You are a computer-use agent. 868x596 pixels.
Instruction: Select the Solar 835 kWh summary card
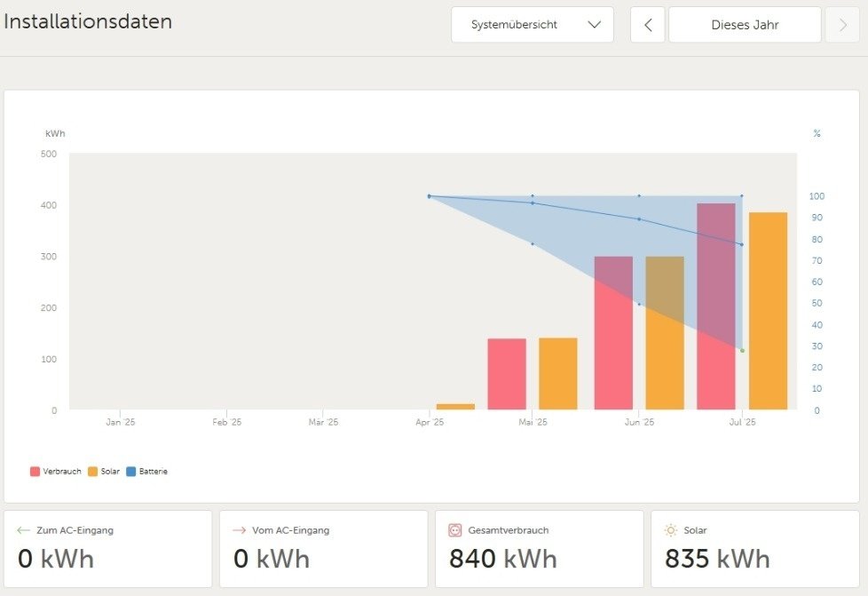click(754, 549)
